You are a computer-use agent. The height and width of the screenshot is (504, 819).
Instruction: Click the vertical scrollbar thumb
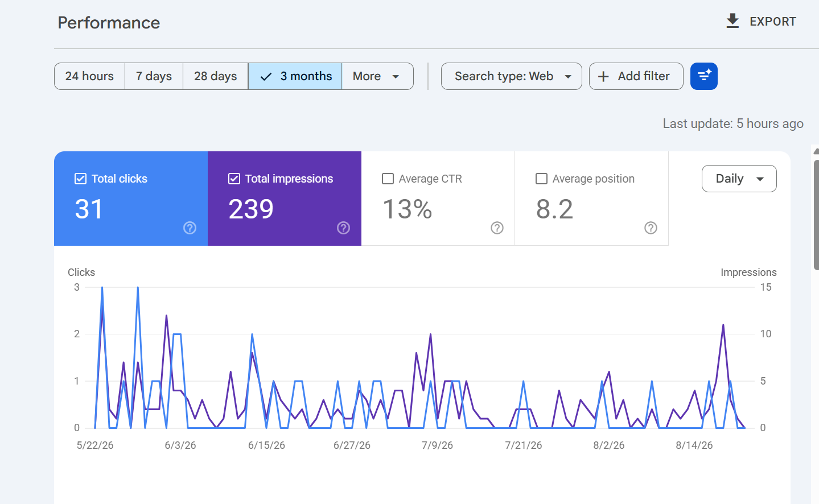pyautogui.click(x=816, y=214)
